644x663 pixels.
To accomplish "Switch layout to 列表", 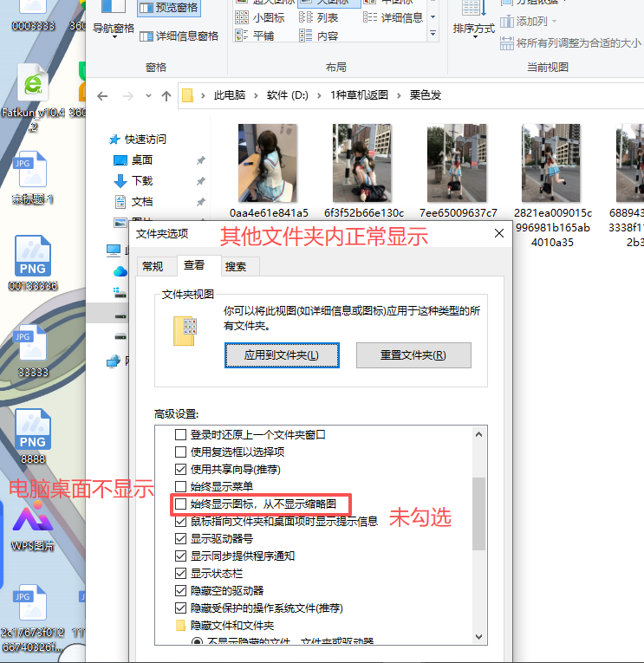I will coord(319,17).
